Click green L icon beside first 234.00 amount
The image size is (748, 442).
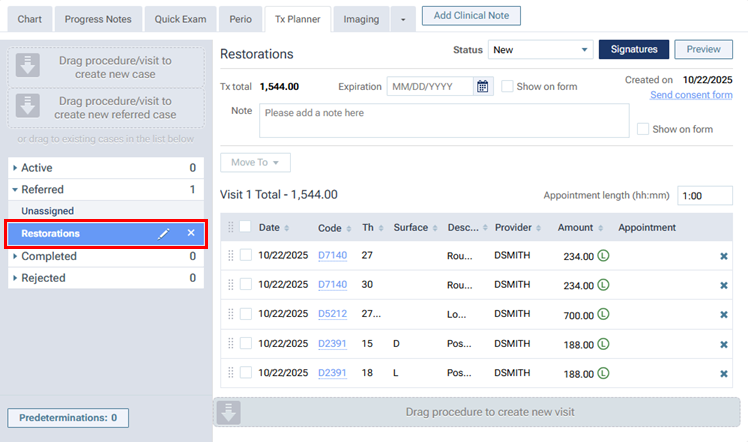[603, 256]
